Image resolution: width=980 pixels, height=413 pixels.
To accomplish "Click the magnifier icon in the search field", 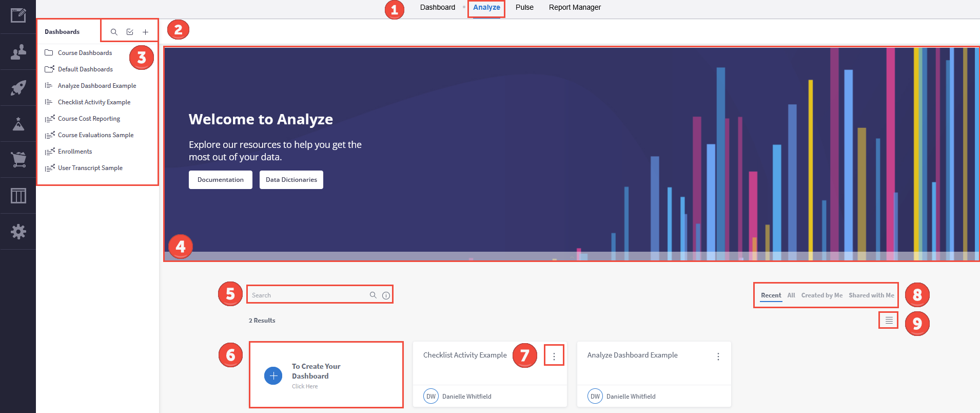I will [373, 295].
